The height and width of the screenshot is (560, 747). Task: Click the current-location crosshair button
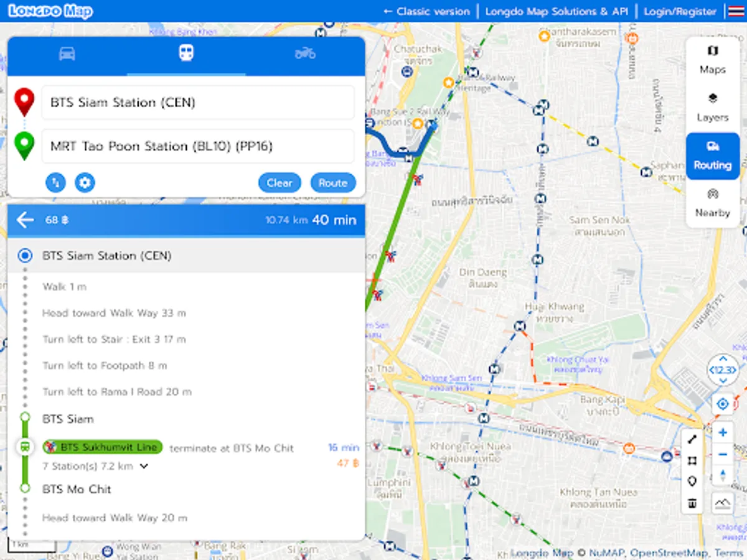click(722, 403)
